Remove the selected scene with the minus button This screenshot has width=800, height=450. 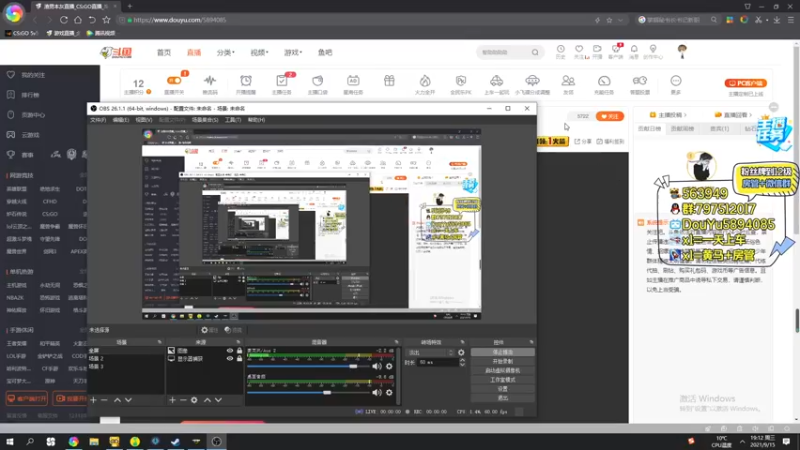104,400
